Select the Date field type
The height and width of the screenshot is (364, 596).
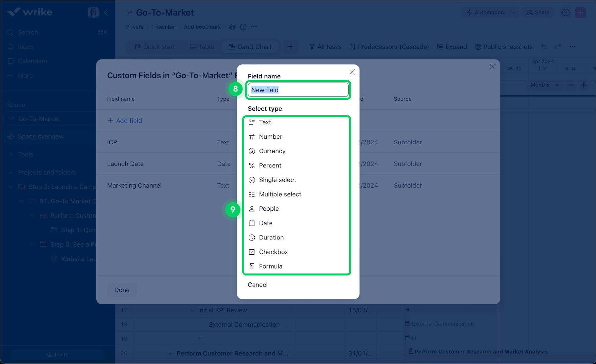[265, 223]
